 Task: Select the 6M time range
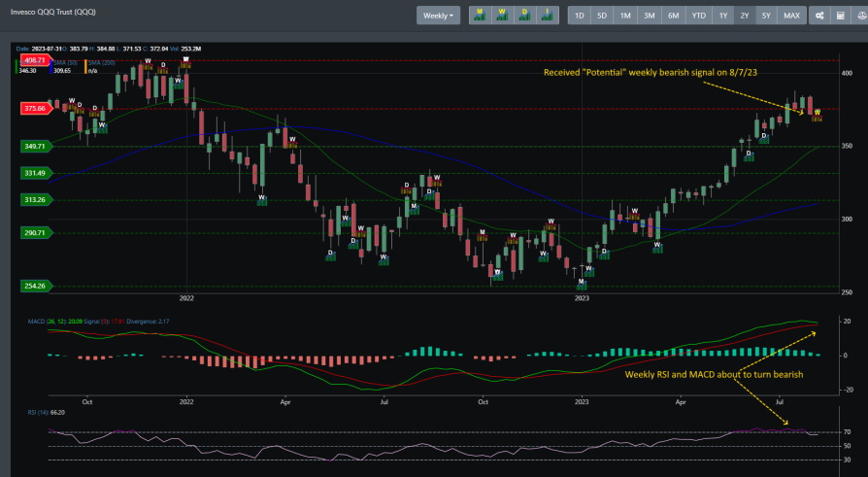tap(673, 16)
